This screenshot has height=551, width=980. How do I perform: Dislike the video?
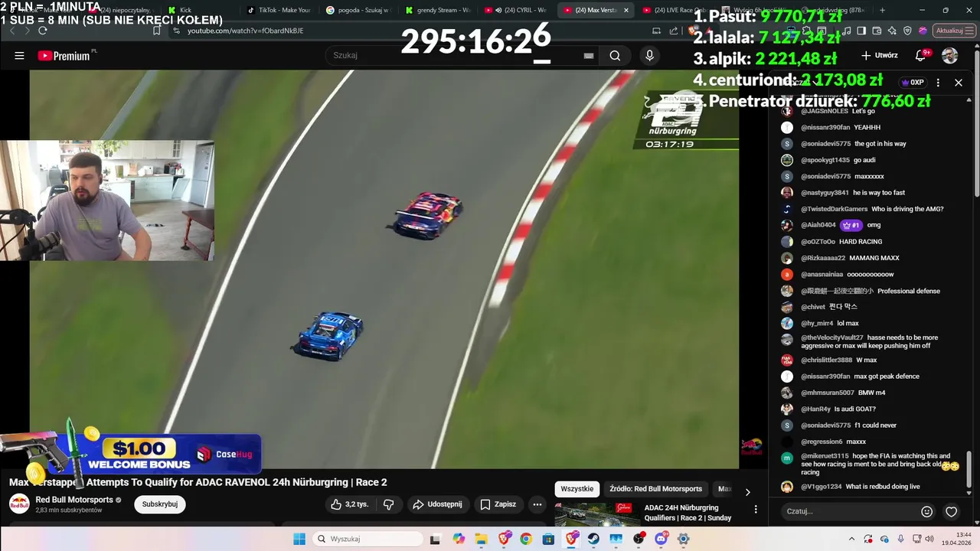pyautogui.click(x=388, y=504)
